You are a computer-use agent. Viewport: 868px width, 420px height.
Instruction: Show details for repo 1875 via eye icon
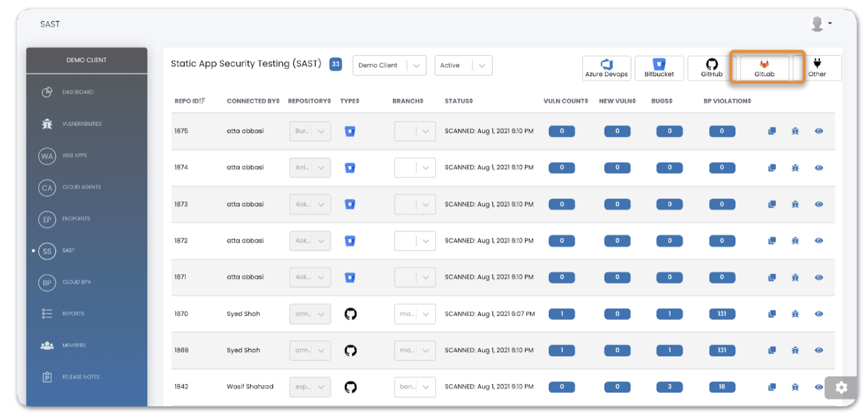click(819, 131)
